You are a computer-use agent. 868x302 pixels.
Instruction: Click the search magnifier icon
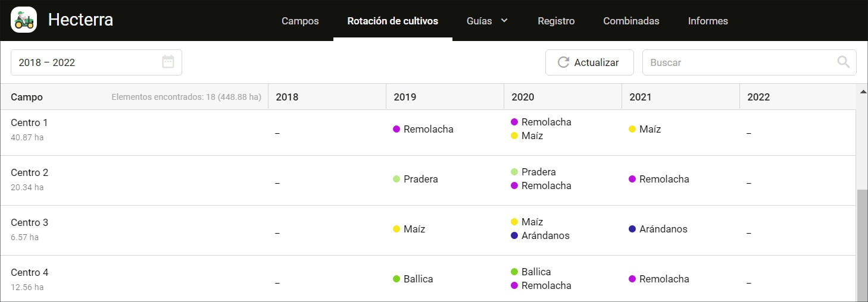843,62
